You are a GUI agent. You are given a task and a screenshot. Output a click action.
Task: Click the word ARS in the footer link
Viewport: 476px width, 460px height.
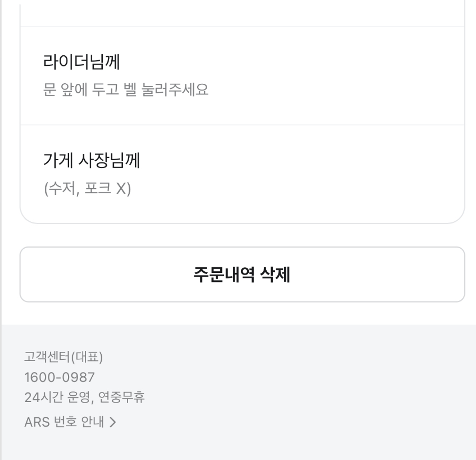37,422
